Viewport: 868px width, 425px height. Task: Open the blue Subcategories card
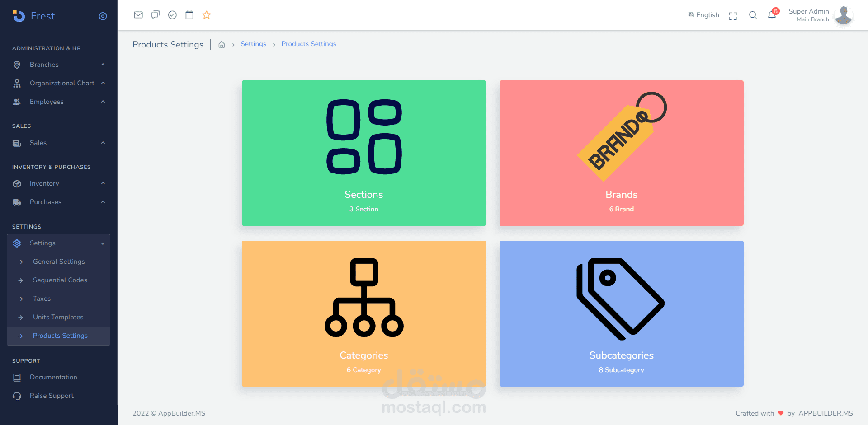click(x=622, y=313)
